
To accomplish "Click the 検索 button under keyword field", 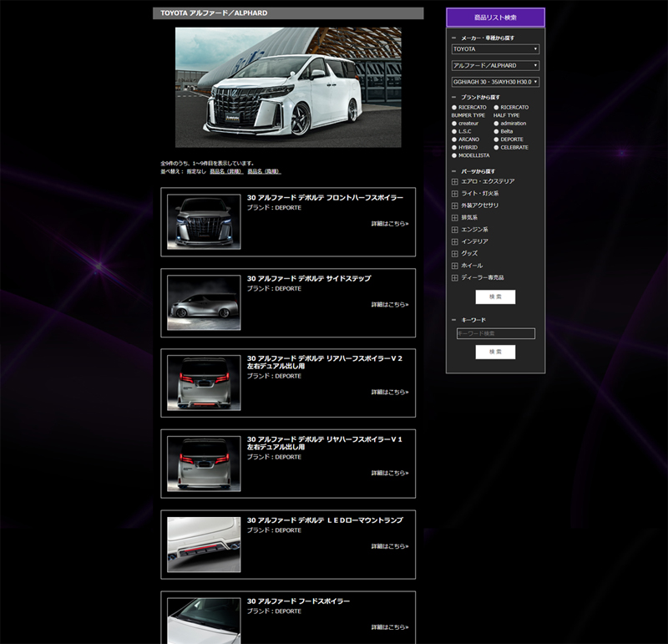I will point(495,352).
